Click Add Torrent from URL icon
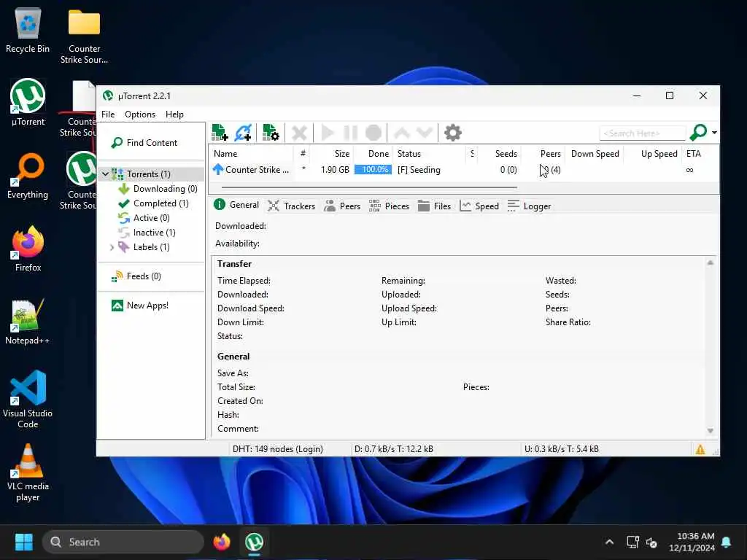The width and height of the screenshot is (747, 560). click(243, 133)
